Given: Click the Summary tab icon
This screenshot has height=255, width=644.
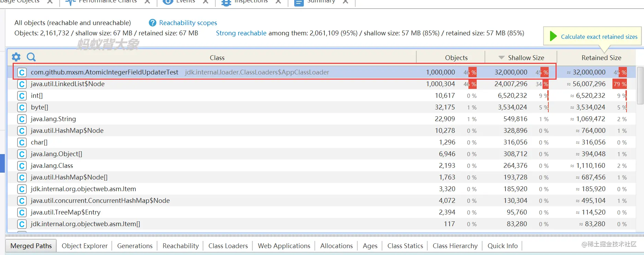Looking at the screenshot, I should [299, 2].
